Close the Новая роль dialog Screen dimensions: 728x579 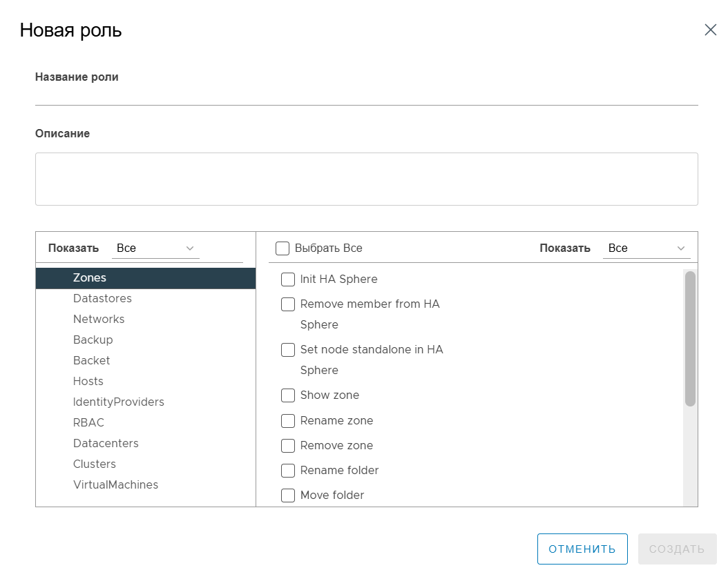point(710,30)
